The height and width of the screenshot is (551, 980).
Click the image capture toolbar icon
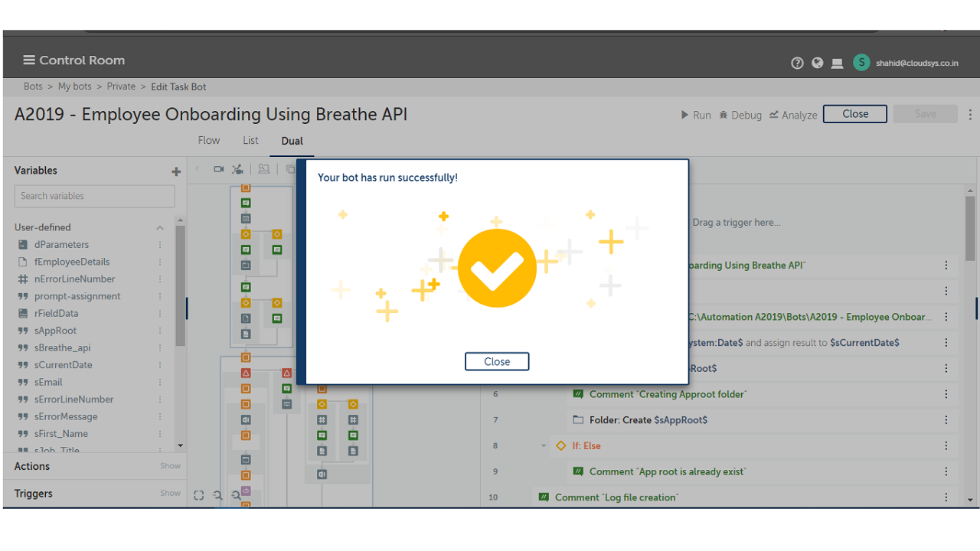click(x=263, y=169)
